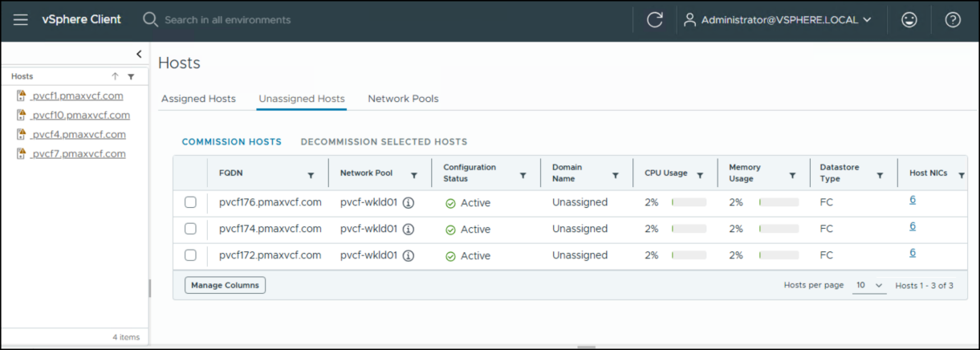Filter the sidebar Hosts list

pos(131,77)
